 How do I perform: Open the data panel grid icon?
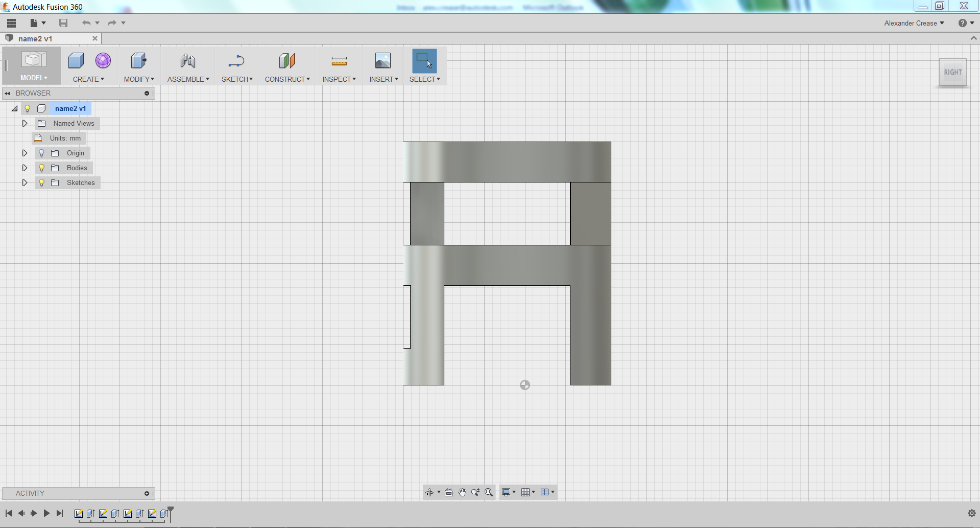coord(11,23)
